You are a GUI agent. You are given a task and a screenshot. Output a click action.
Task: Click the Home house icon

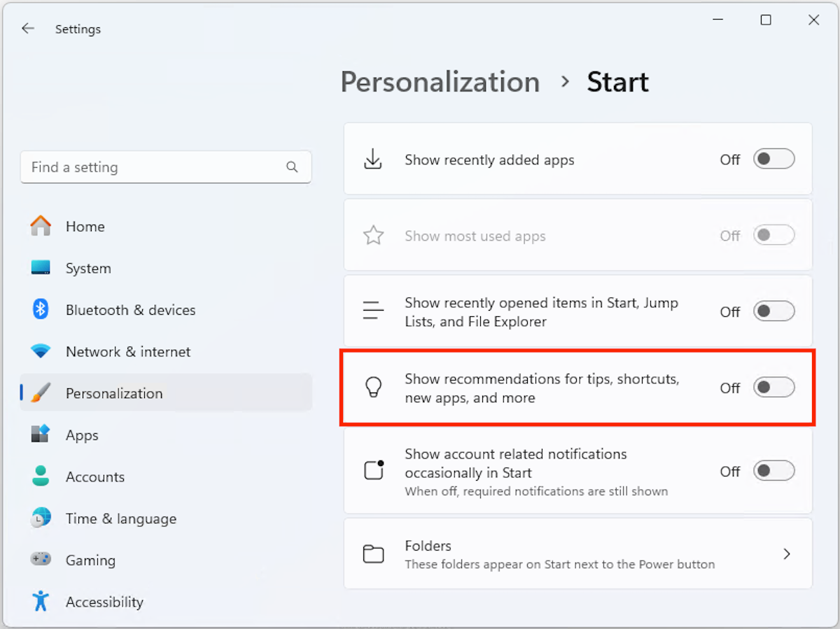click(x=41, y=226)
